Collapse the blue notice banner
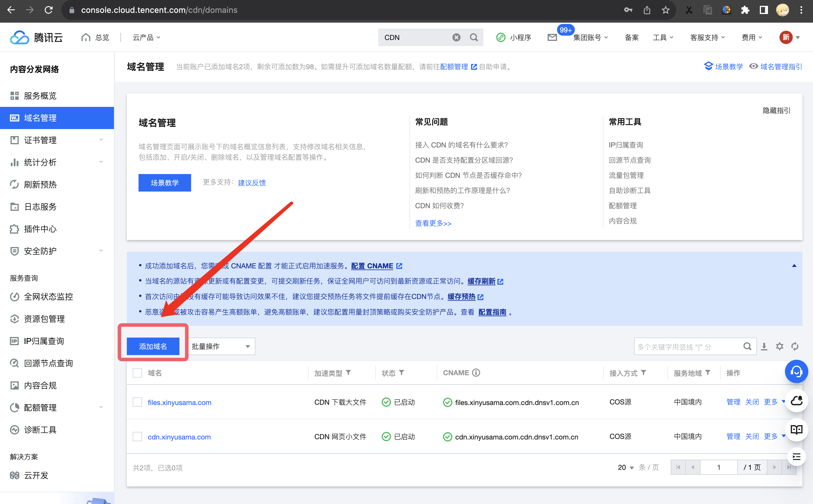This screenshot has height=504, width=813. [794, 266]
